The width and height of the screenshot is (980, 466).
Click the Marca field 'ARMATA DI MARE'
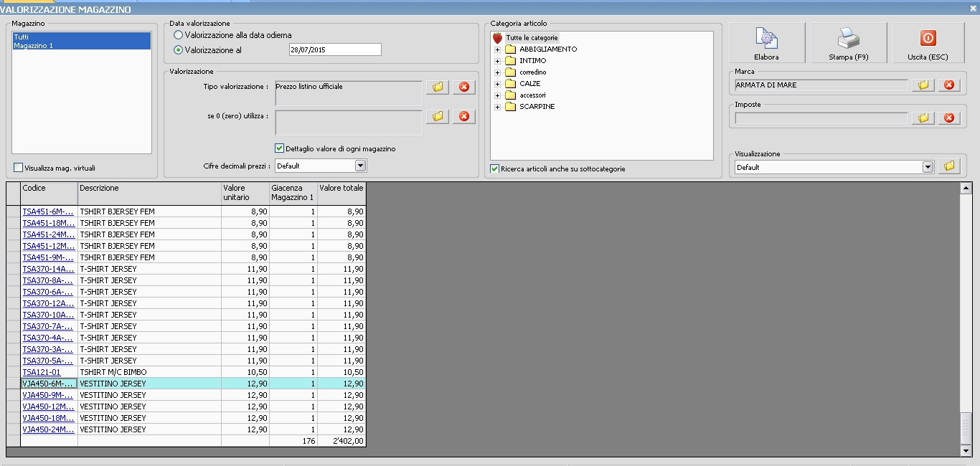[x=821, y=85]
